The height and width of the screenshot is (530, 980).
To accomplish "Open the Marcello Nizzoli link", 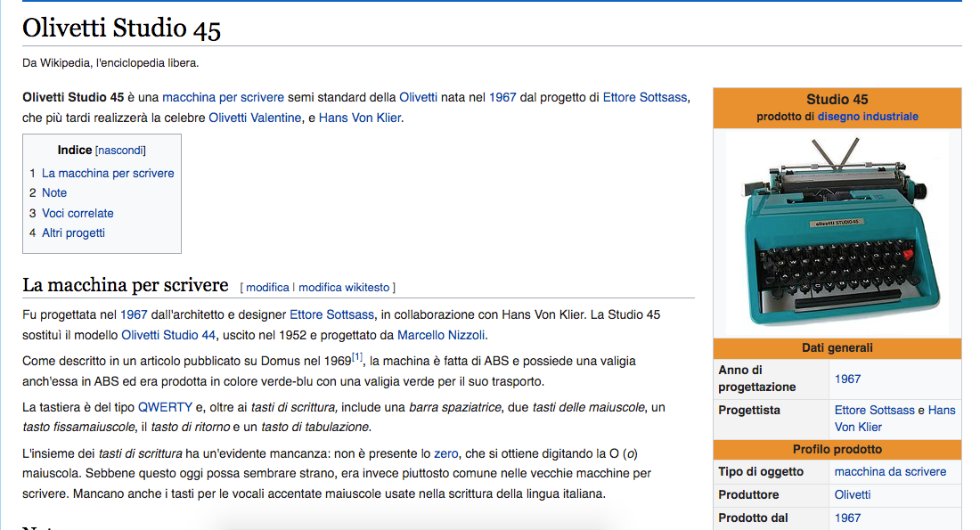I will coord(441,335).
